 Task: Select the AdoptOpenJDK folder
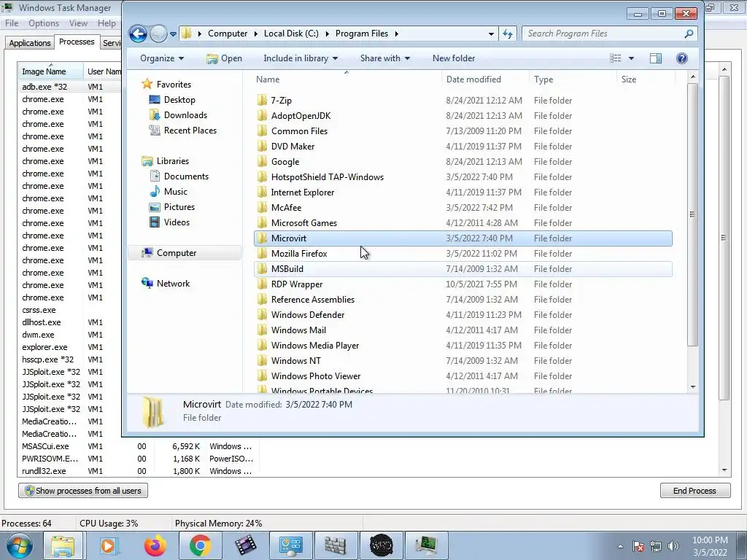301,116
